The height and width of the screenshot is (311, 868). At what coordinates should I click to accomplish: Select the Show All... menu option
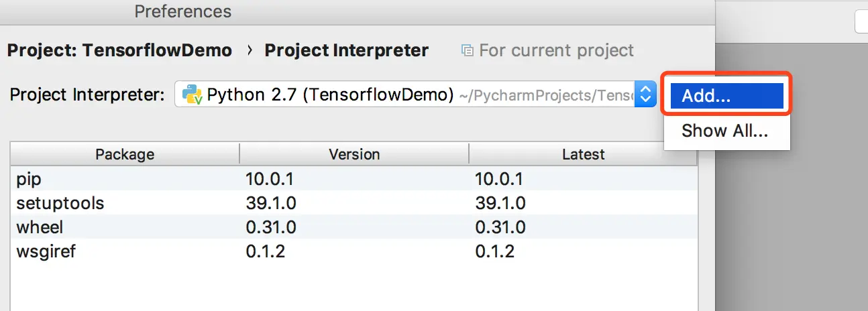point(724,131)
